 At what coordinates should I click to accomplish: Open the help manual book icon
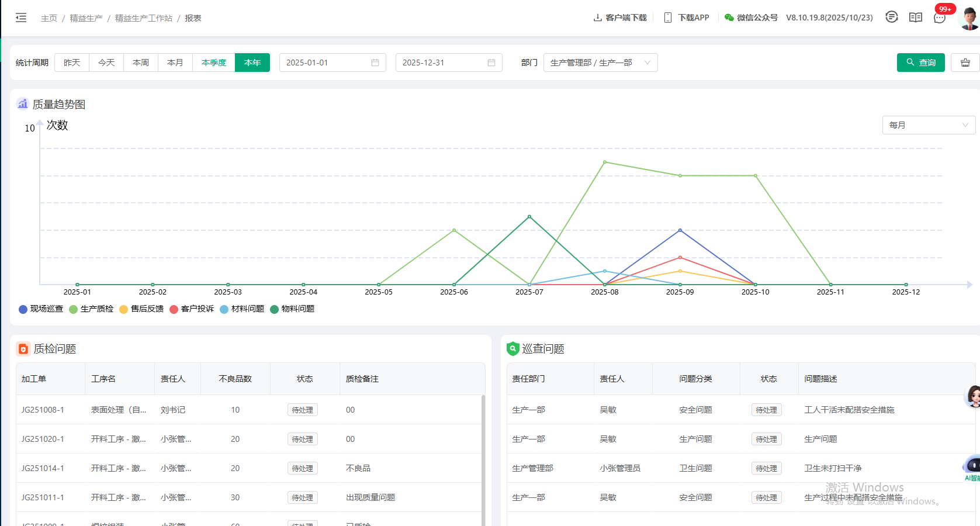coord(916,18)
